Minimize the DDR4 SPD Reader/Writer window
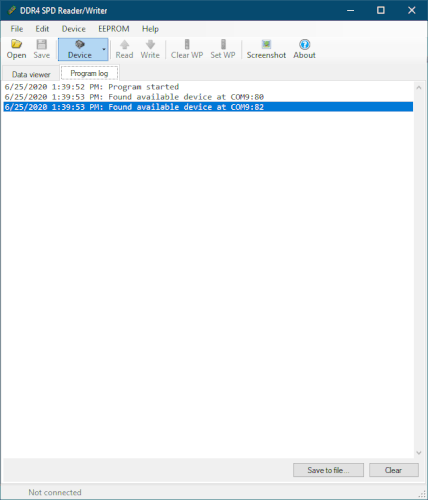This screenshot has width=428, height=500. coord(350,10)
